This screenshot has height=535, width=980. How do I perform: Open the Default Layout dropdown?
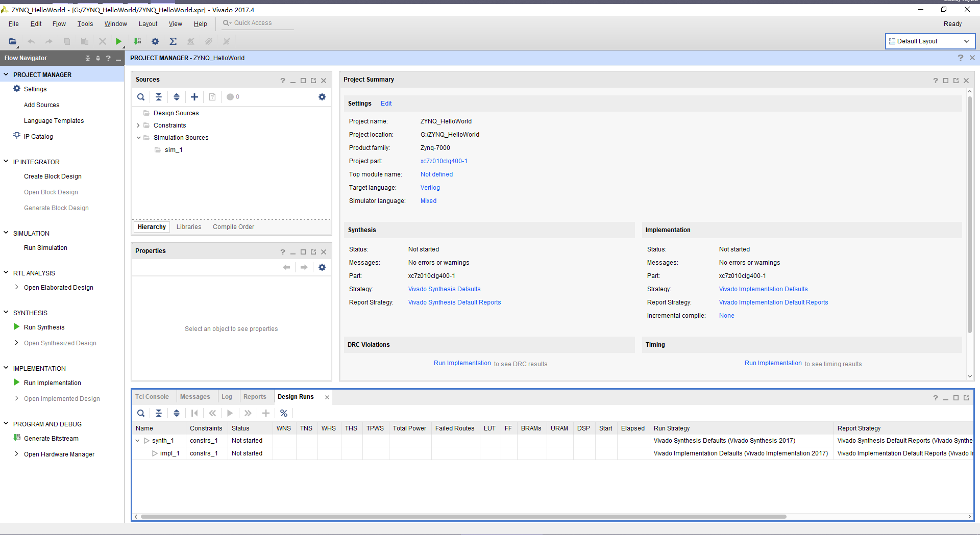[x=930, y=41]
